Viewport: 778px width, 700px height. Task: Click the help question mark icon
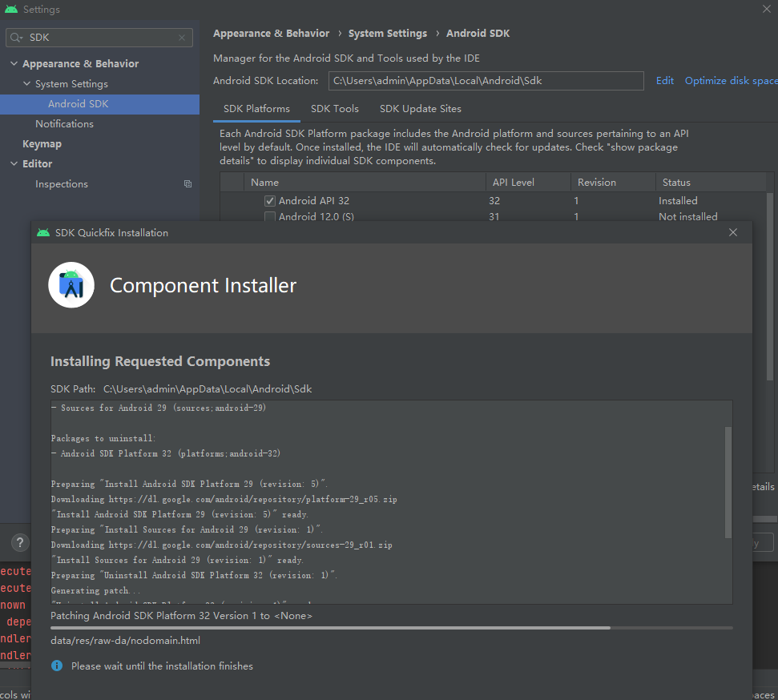coord(18,542)
